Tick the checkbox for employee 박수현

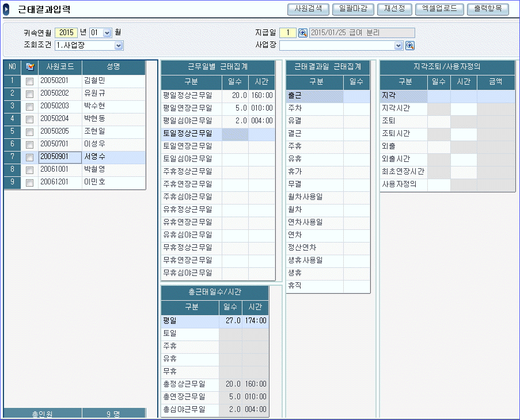point(30,107)
